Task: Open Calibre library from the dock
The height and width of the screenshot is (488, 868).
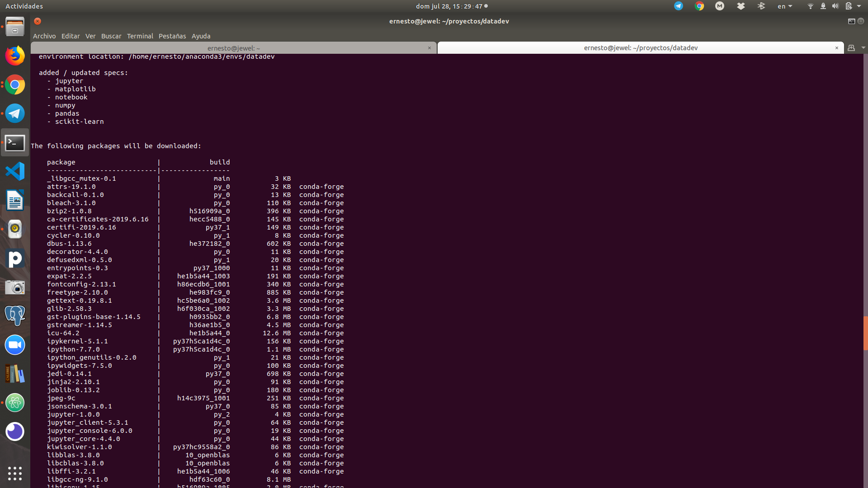Action: (x=15, y=374)
